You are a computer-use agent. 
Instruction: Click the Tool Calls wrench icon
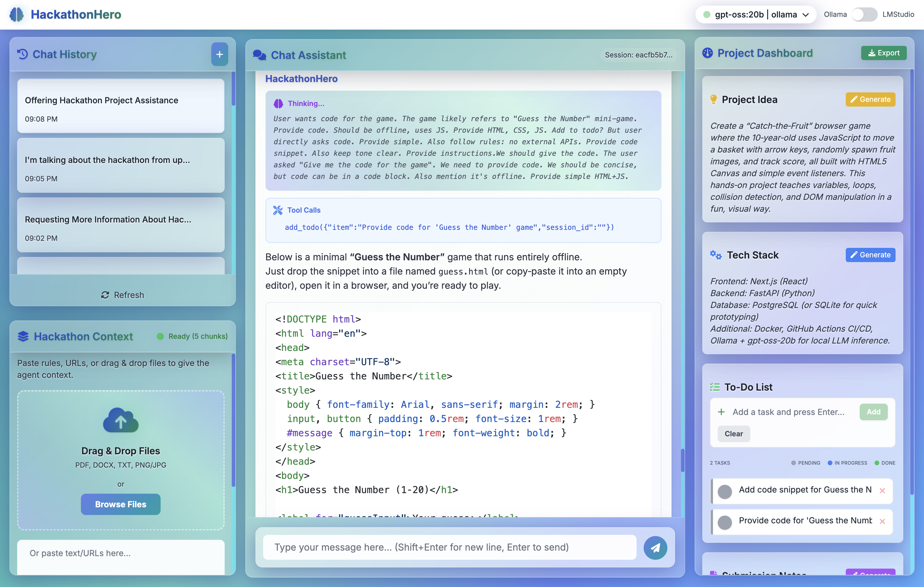pos(277,210)
